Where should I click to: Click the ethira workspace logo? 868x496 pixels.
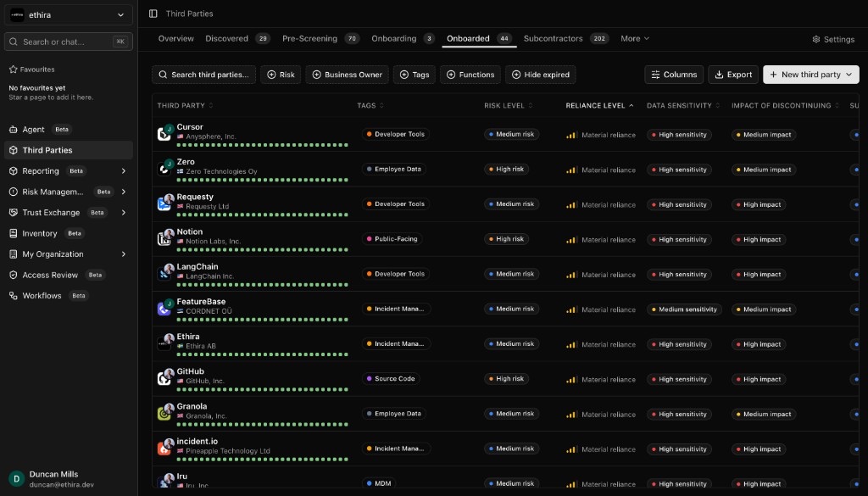[17, 15]
